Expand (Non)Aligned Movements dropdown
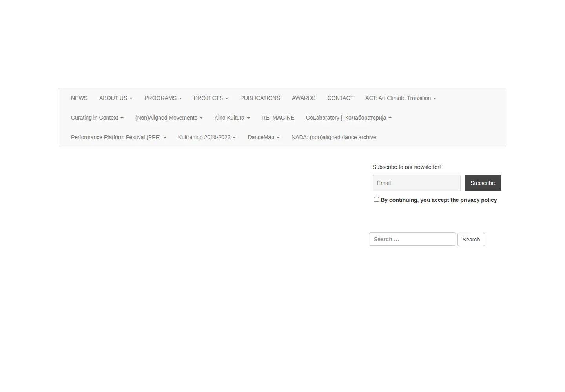This screenshot has width=565, height=392. tap(169, 118)
